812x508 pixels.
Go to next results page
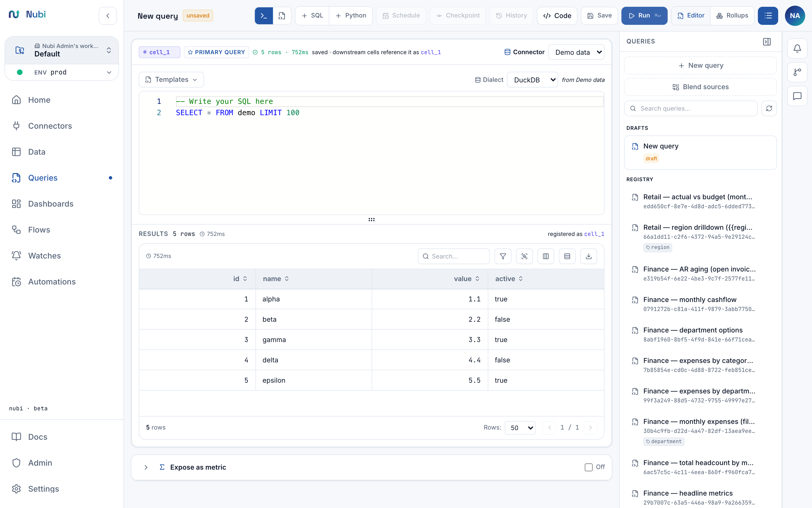point(591,428)
